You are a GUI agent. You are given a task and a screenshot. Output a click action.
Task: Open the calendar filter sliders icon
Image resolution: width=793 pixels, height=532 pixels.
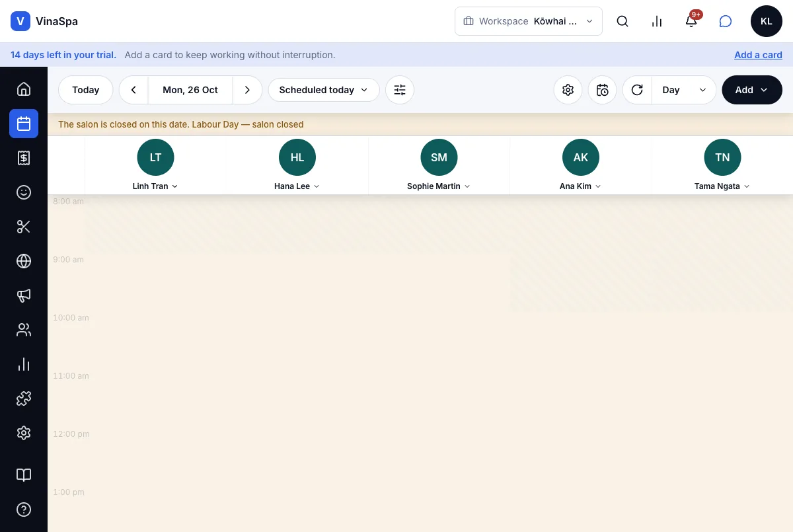400,90
